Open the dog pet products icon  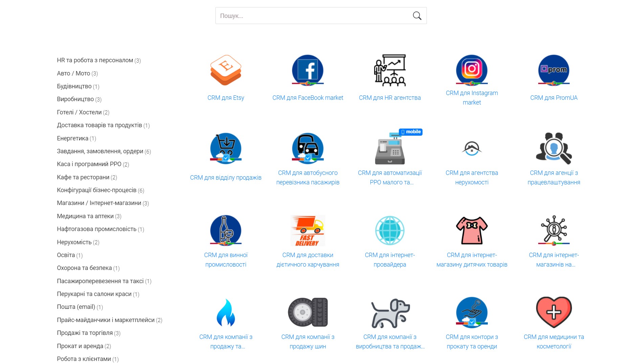pyautogui.click(x=390, y=313)
